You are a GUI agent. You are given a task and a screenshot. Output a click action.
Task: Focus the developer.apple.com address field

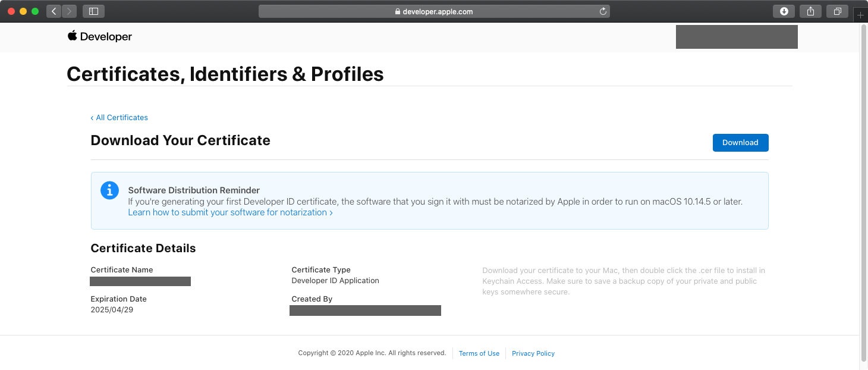click(x=437, y=11)
